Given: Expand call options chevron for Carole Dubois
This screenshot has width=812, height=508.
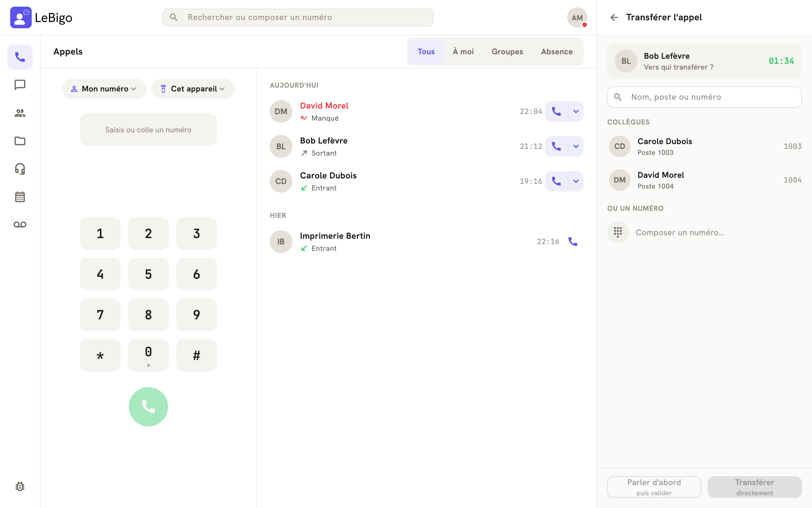Looking at the screenshot, I should pos(576,181).
